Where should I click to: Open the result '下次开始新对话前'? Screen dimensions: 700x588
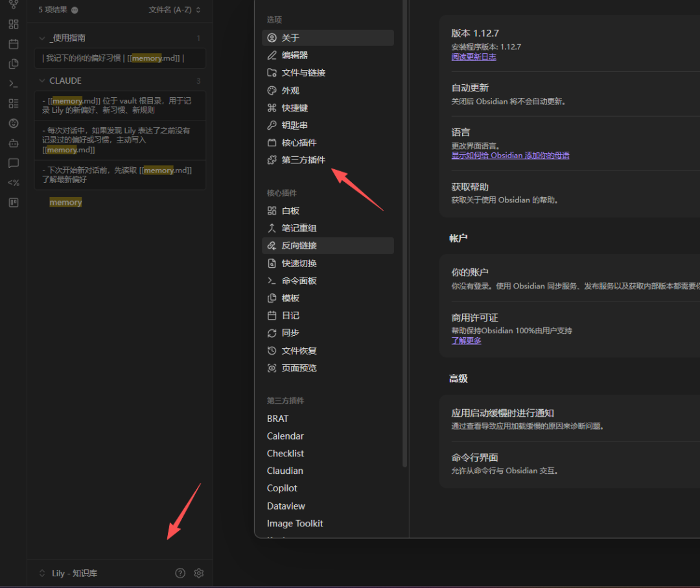click(x=120, y=175)
